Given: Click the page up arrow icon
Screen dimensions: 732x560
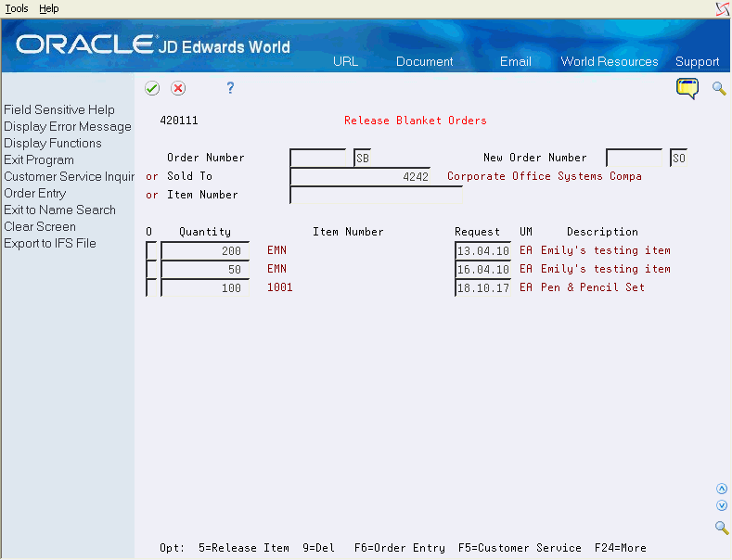Looking at the screenshot, I should tap(722, 489).
